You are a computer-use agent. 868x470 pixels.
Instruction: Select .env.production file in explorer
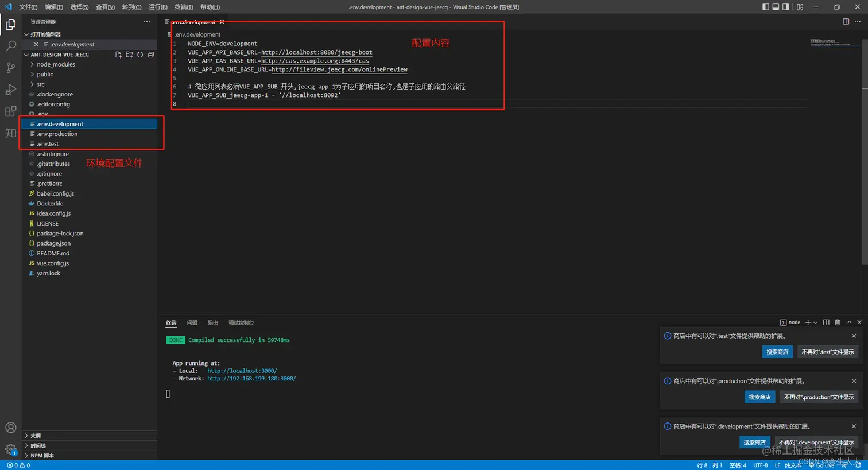click(x=89, y=134)
